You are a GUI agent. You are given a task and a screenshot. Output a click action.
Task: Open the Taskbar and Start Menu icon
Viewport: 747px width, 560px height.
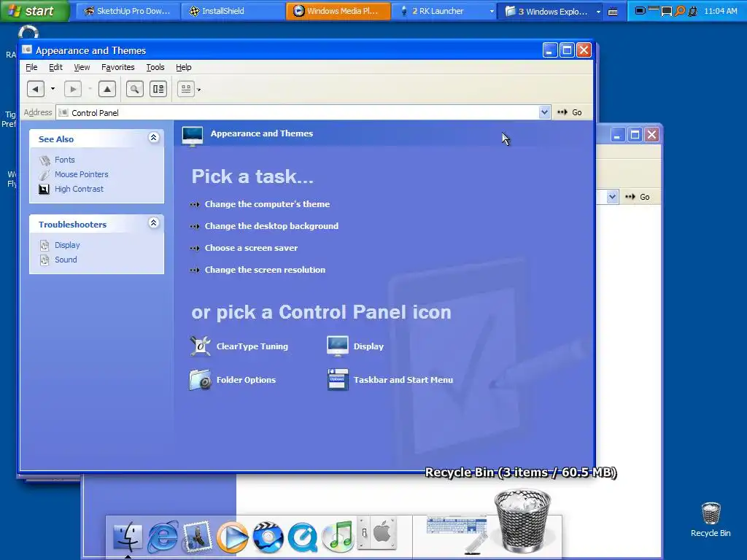[338, 380]
